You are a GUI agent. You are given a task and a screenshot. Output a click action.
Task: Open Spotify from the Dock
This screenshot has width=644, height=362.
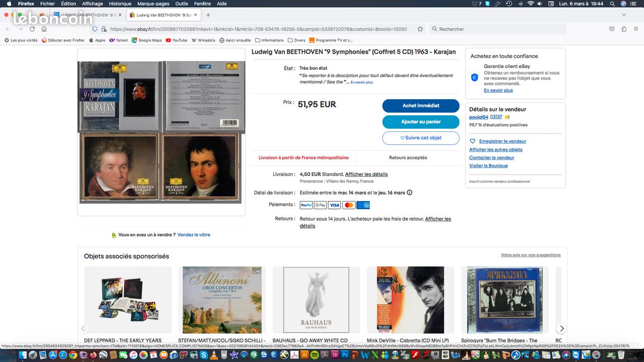click(314, 355)
